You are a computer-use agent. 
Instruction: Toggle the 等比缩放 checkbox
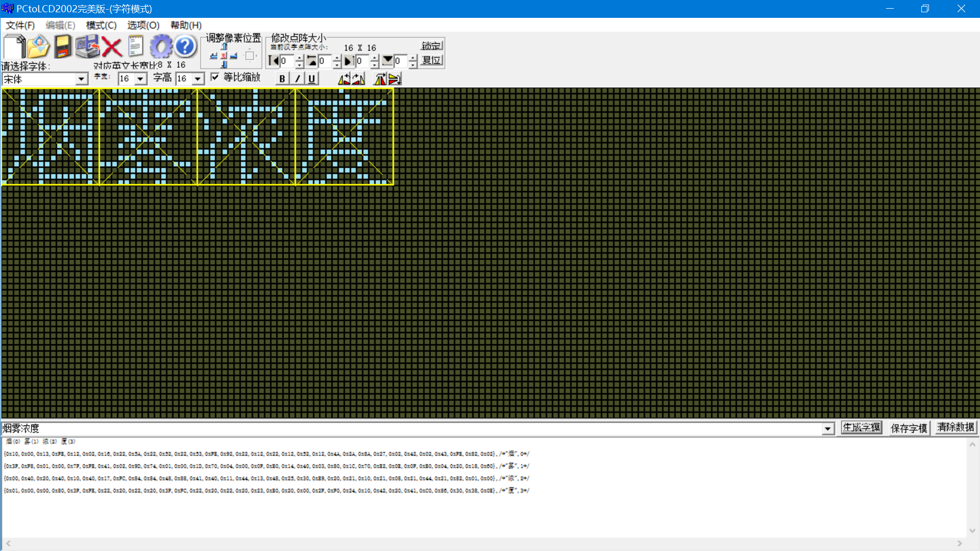pos(215,77)
